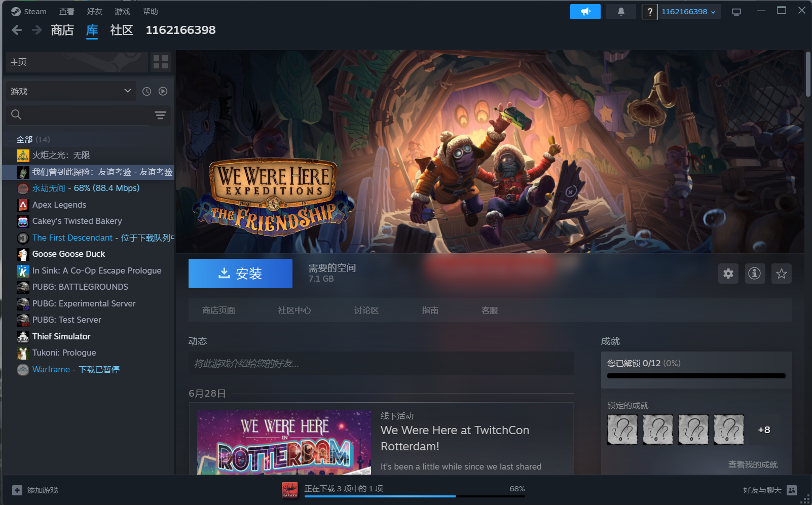Click the first locked achievement icon
Viewport: 812px width, 505px height.
(622, 430)
